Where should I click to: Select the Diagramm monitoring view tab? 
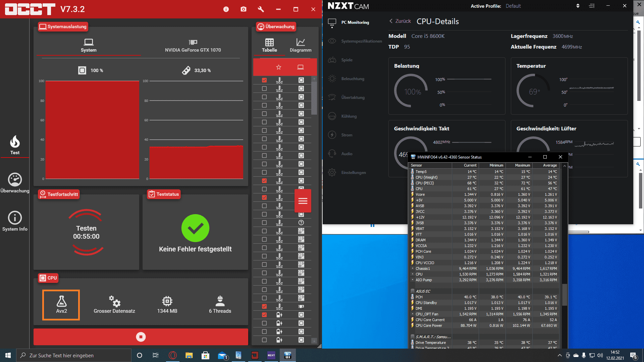(301, 45)
